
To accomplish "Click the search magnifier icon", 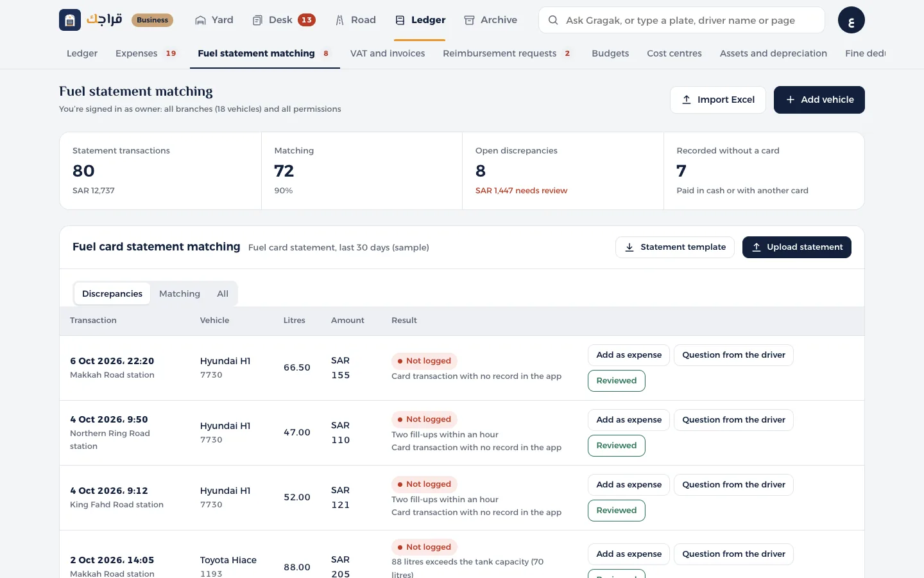I will tap(552, 20).
